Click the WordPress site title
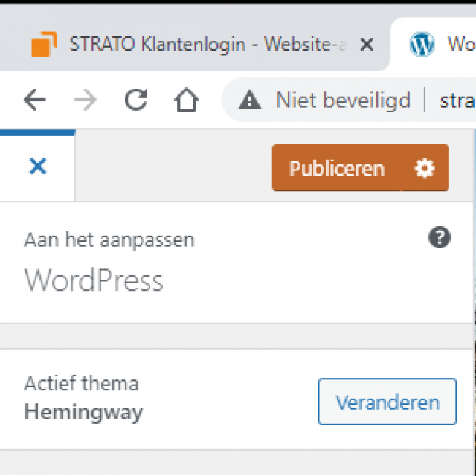 [94, 280]
